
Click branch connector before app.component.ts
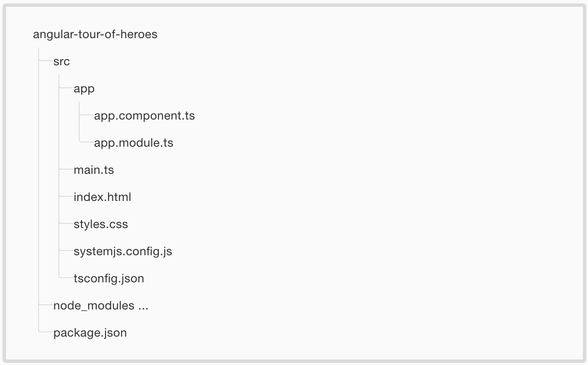point(86,116)
